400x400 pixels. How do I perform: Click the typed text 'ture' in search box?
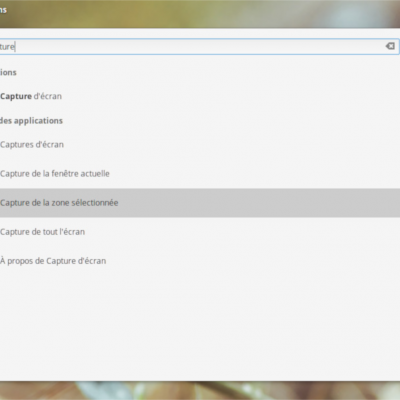tap(7, 46)
